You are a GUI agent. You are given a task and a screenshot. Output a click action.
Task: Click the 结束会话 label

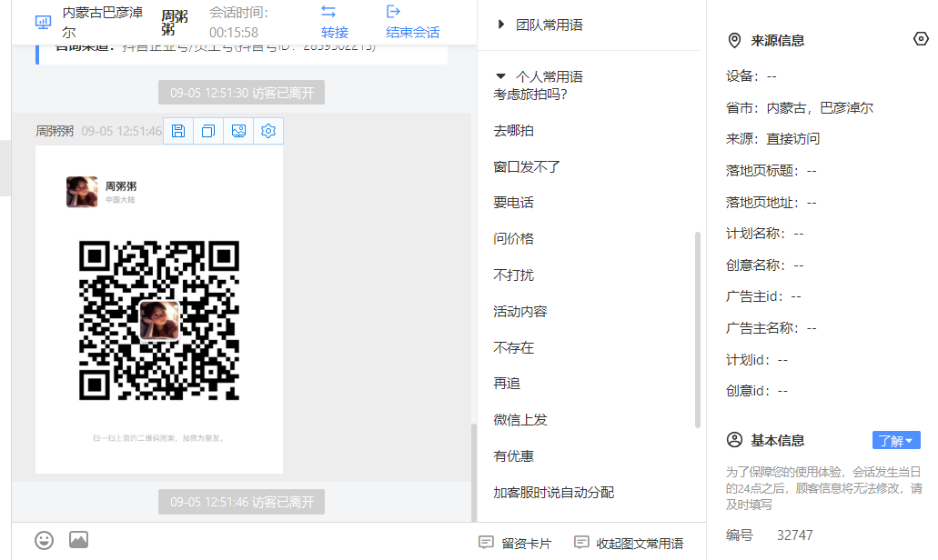413,33
